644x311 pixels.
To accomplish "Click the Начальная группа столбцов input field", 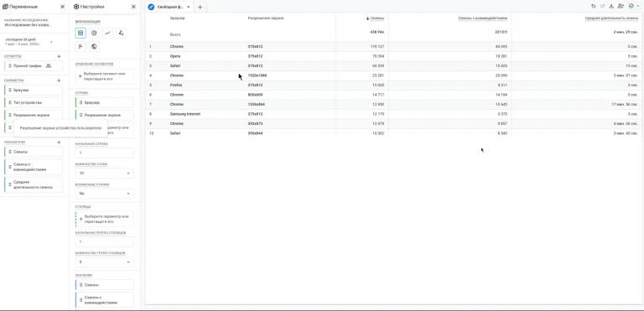I will (x=104, y=241).
